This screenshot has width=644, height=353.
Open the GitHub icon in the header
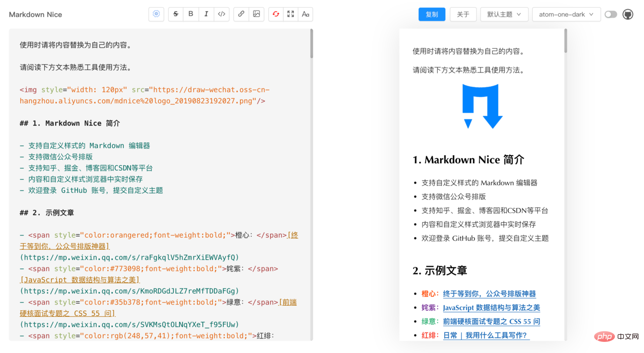pyautogui.click(x=628, y=15)
